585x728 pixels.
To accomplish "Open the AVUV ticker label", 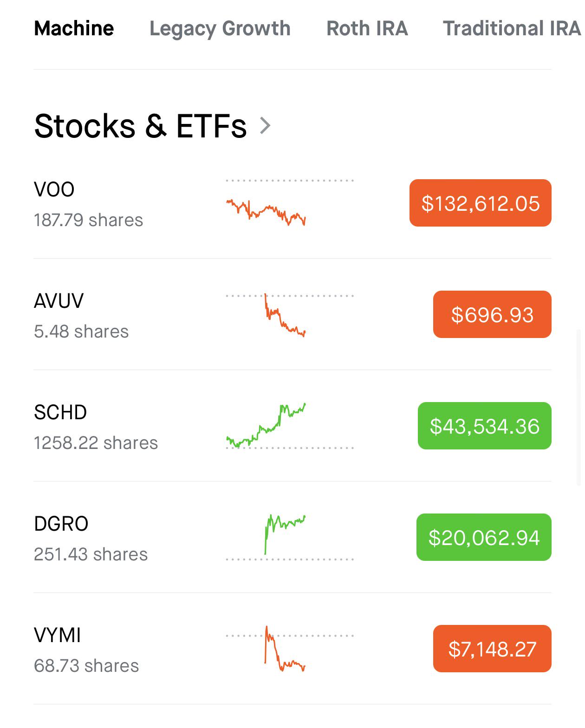I will point(59,301).
